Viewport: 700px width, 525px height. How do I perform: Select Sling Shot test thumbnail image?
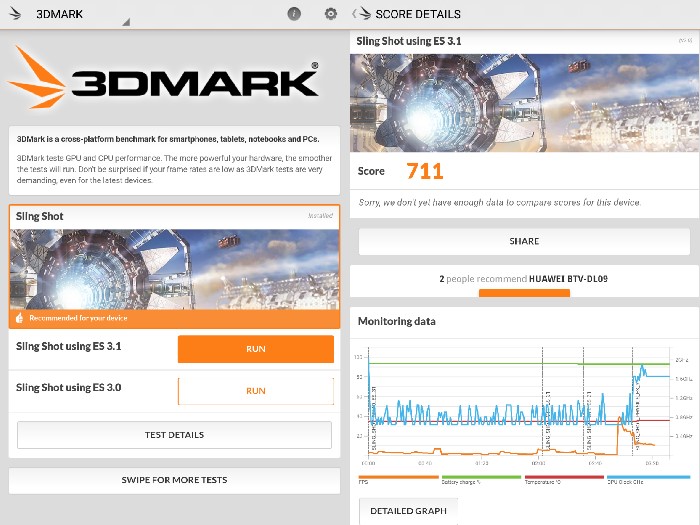pyautogui.click(x=175, y=269)
